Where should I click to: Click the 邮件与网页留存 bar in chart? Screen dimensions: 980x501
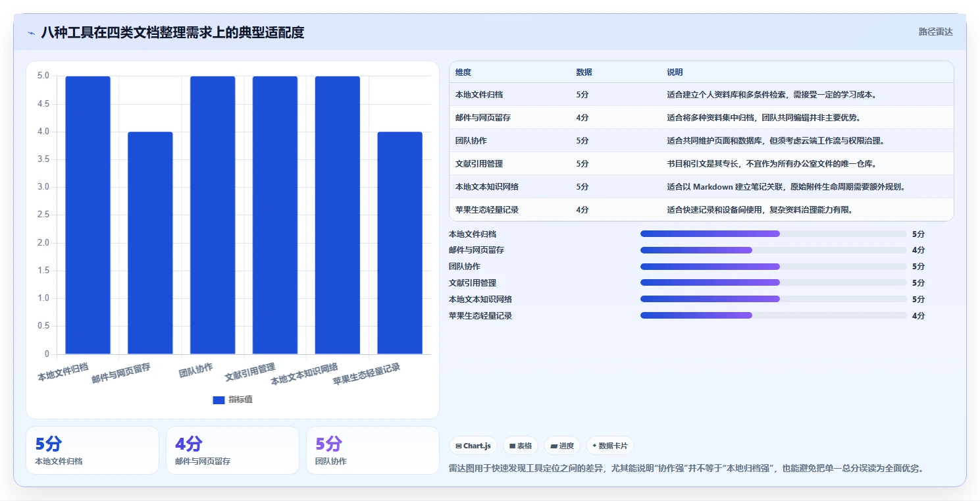[x=150, y=243]
